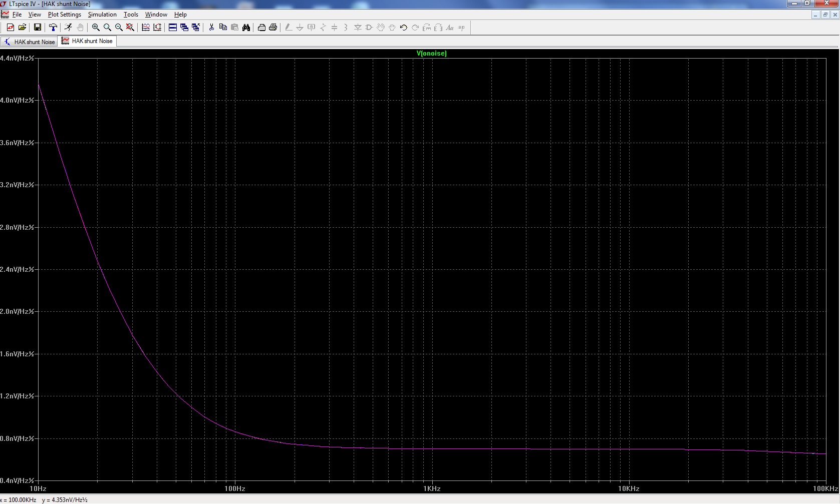The width and height of the screenshot is (840, 504).
Task: Zoom out with the minus magnifier icon
Action: pos(119,28)
